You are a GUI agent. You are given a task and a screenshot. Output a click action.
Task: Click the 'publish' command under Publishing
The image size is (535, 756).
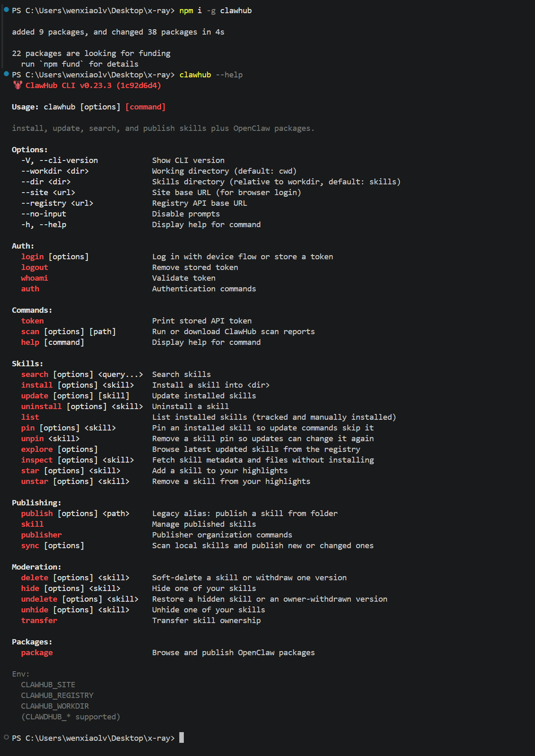coord(37,514)
